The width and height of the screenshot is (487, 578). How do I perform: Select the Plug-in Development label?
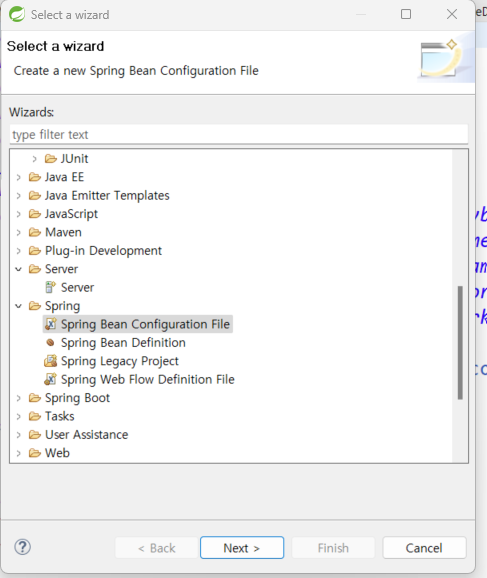[x=104, y=251]
